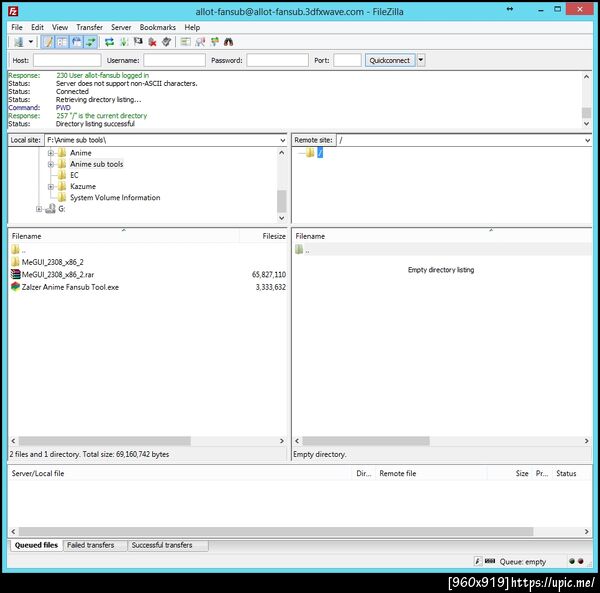Expand the Anime sub tools folder node
Screen dimensions: 600x593
51,164
